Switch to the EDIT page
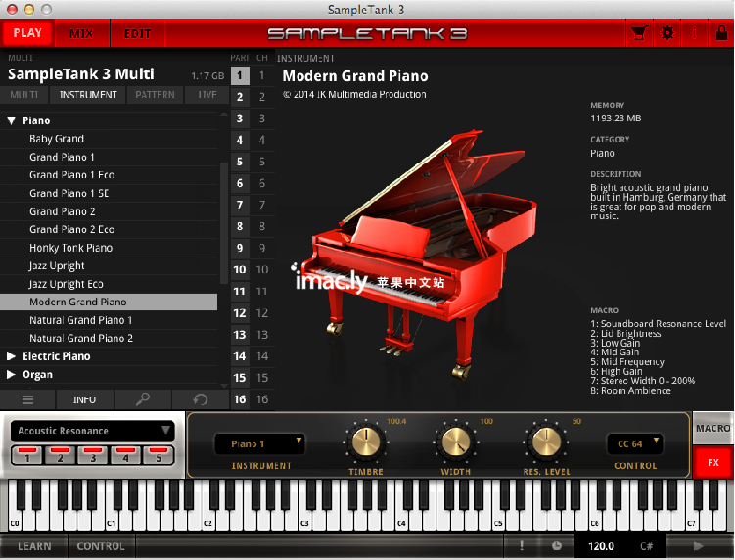This screenshot has height=560, width=735. click(x=137, y=33)
